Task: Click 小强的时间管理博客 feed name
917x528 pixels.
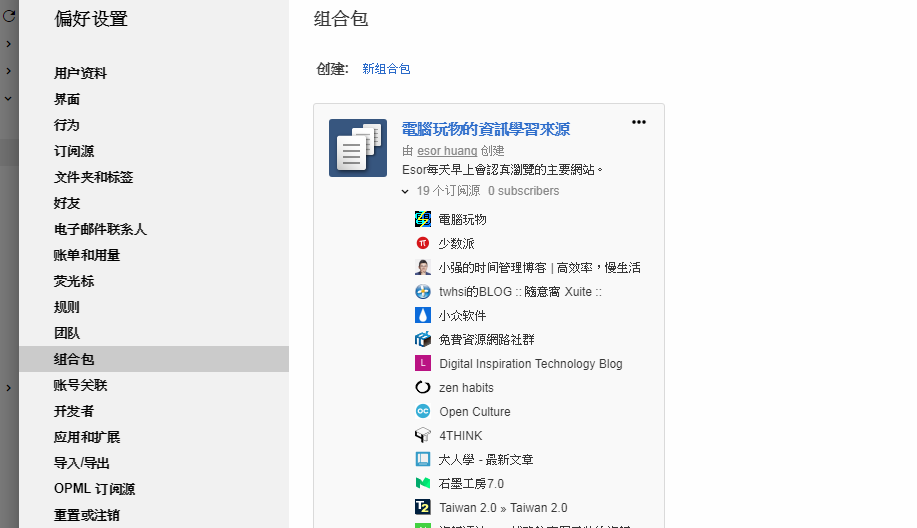Action: [x=539, y=268]
